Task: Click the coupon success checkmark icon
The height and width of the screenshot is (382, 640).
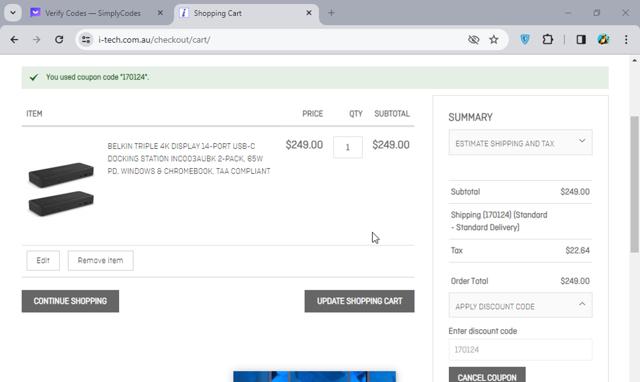Action: 34,77
